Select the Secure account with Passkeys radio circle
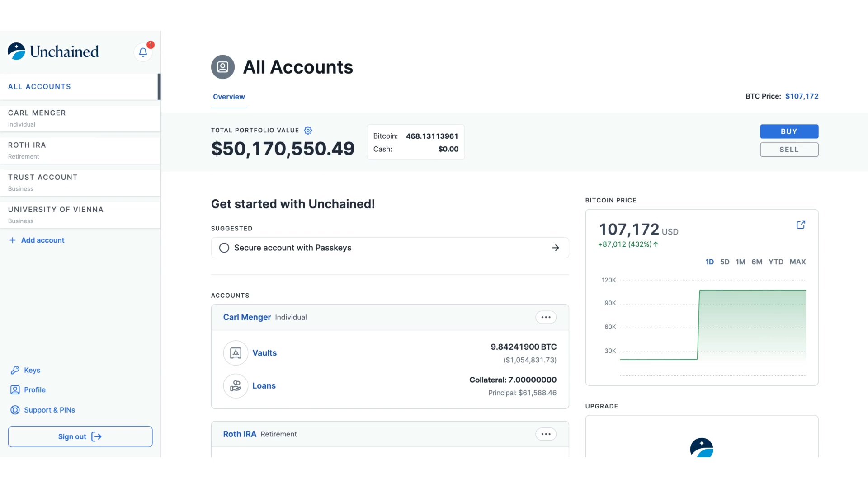This screenshot has width=868, height=488. [x=224, y=248]
